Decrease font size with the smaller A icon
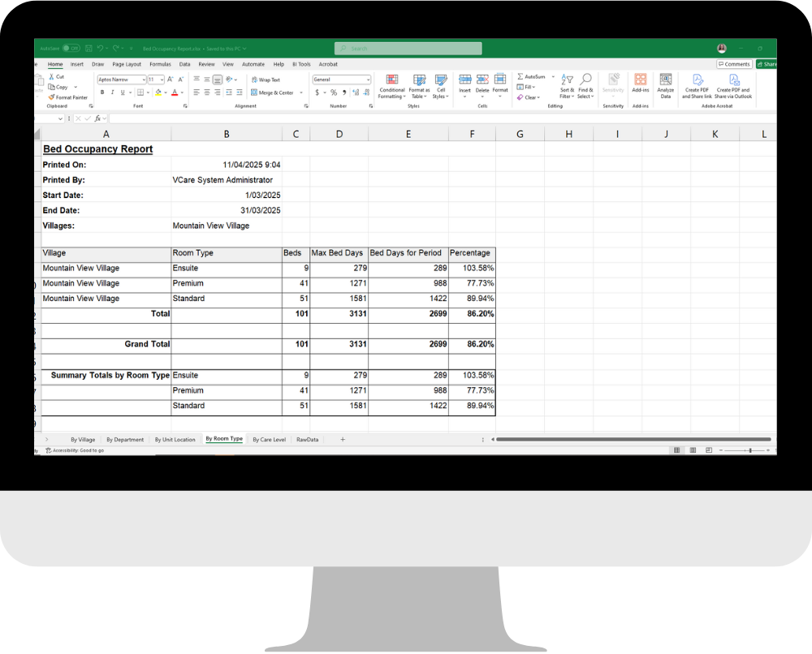 180,80
